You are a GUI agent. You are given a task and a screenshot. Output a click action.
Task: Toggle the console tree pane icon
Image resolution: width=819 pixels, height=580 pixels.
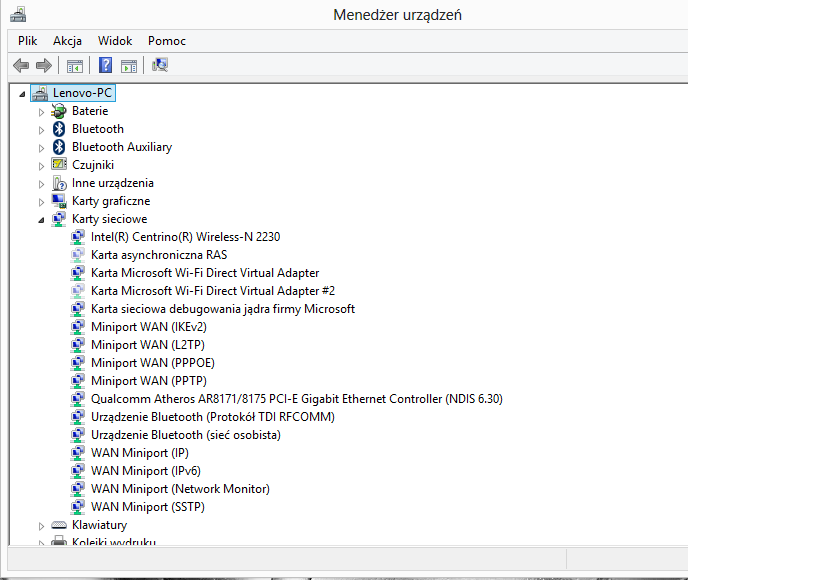click(75, 66)
